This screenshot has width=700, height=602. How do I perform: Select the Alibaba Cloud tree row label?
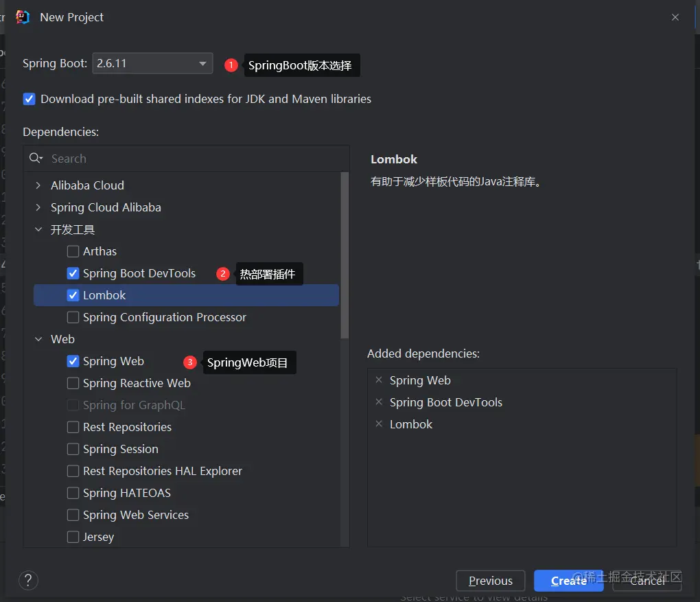click(x=88, y=185)
